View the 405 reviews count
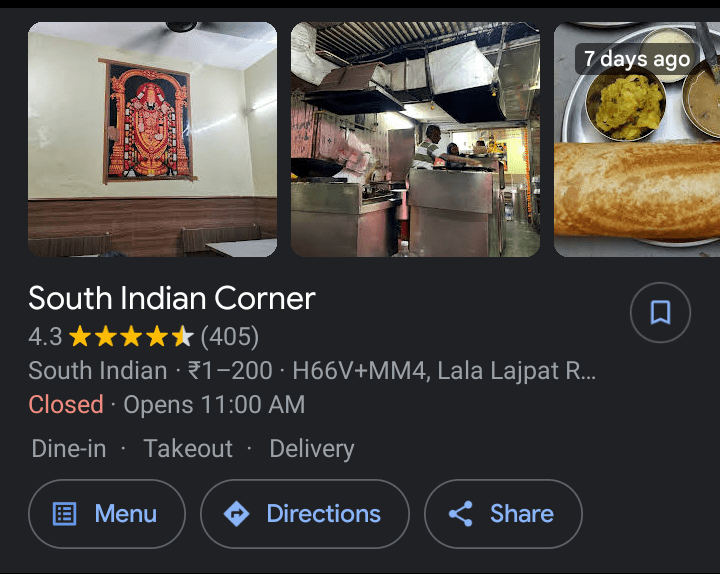720x574 pixels. coord(230,337)
